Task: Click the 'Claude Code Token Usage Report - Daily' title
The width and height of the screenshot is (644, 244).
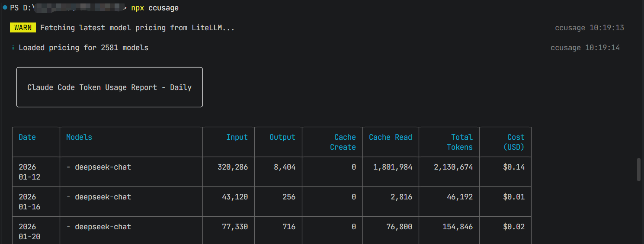Action: click(109, 87)
